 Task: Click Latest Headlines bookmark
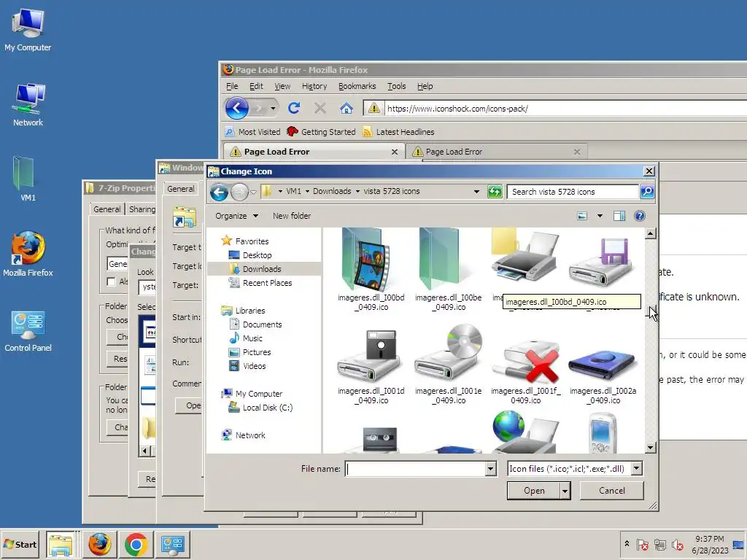click(399, 132)
